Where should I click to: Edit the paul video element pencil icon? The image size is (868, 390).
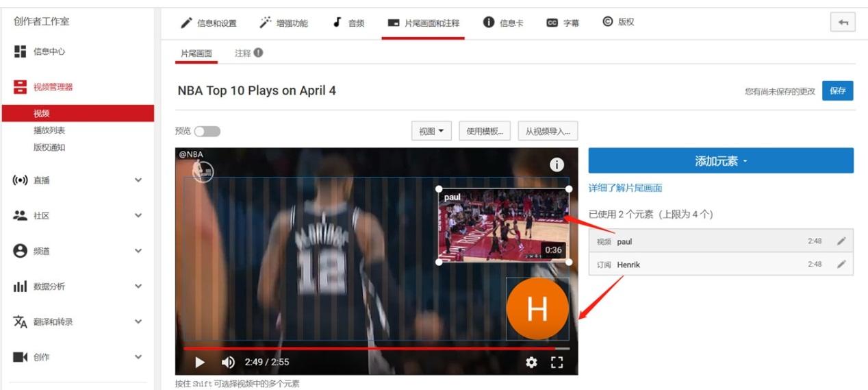pos(841,241)
